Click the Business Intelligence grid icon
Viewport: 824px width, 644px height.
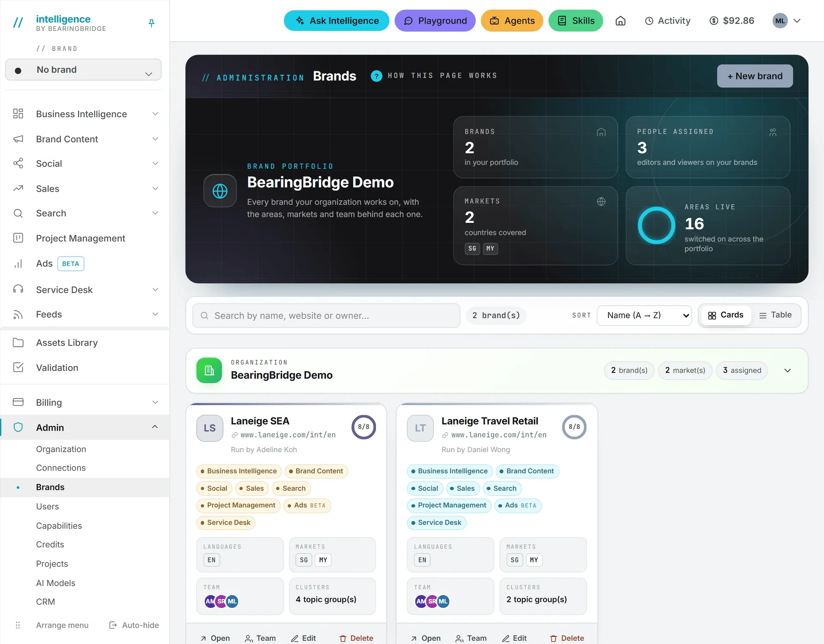point(18,114)
